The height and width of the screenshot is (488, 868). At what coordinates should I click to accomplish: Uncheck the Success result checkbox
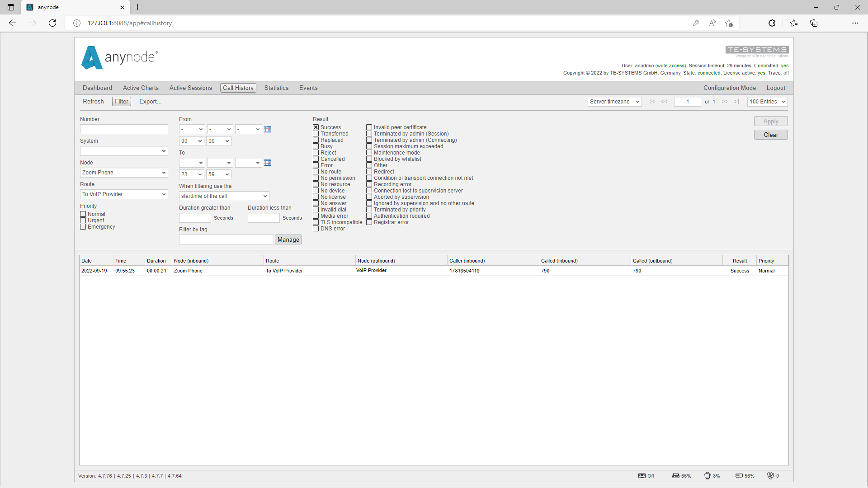pyautogui.click(x=316, y=127)
